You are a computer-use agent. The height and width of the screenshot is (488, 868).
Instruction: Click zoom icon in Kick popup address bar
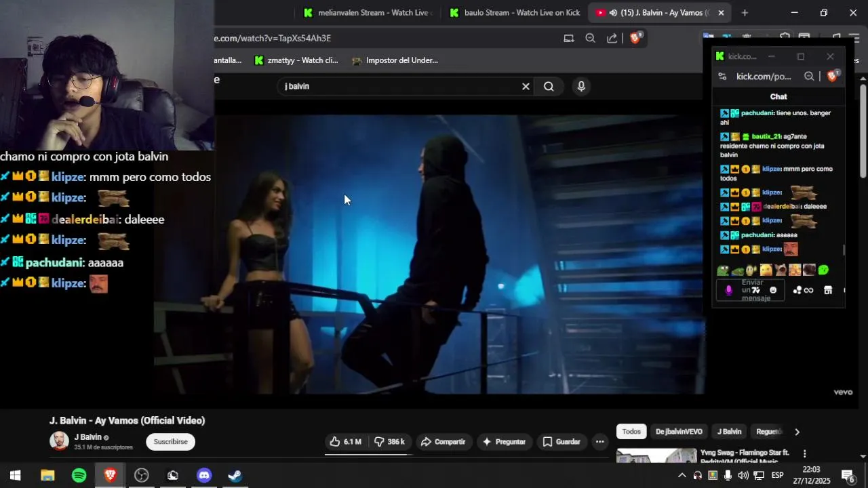(809, 77)
